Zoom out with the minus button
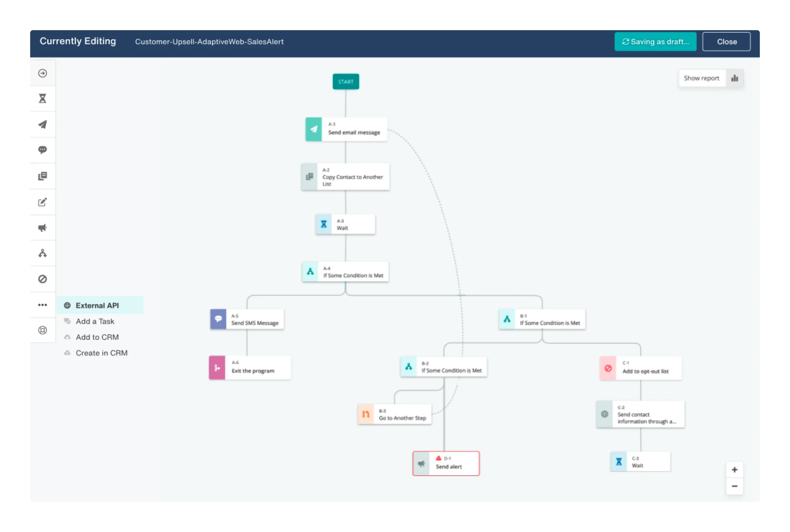The width and height of the screenshot is (790, 532). coord(734,486)
